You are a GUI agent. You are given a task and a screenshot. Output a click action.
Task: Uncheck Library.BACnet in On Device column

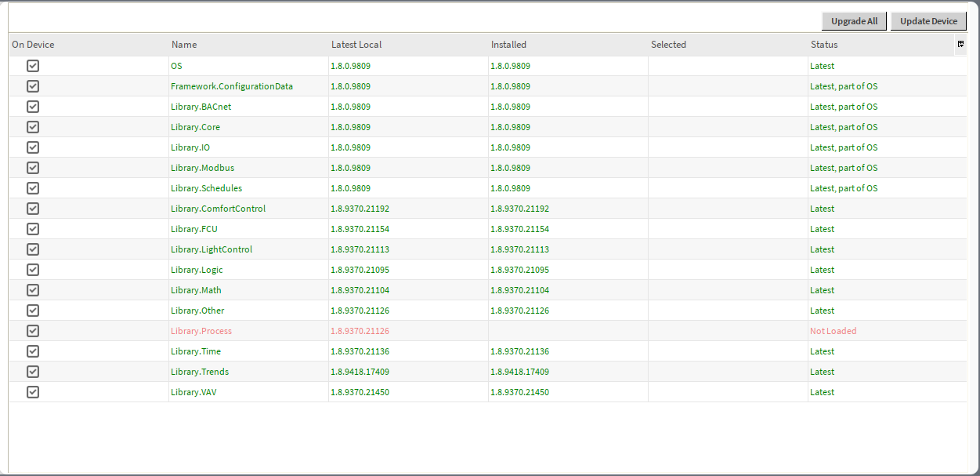click(x=32, y=106)
